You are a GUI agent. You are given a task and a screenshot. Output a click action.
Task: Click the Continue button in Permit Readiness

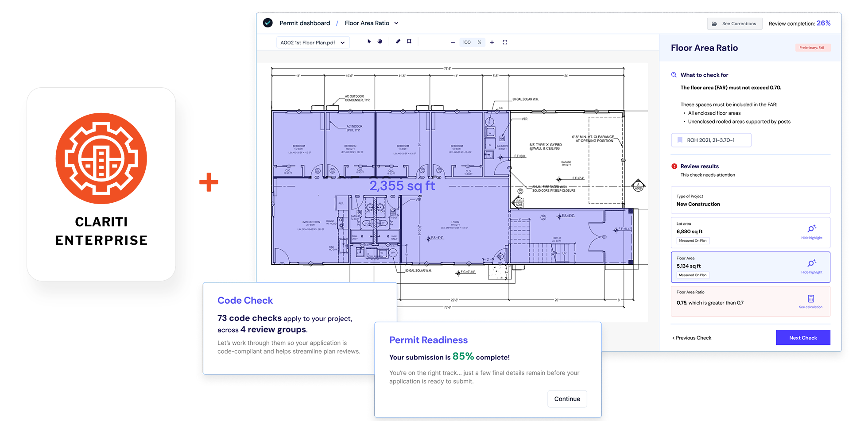567,399
